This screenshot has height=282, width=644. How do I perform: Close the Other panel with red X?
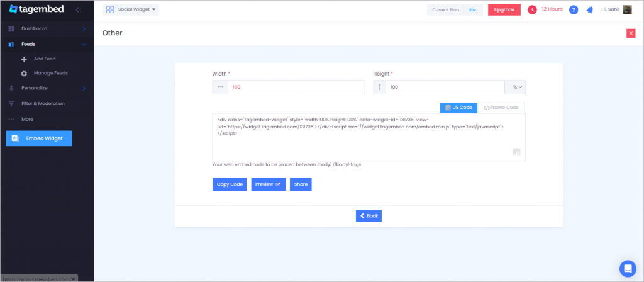point(631,33)
